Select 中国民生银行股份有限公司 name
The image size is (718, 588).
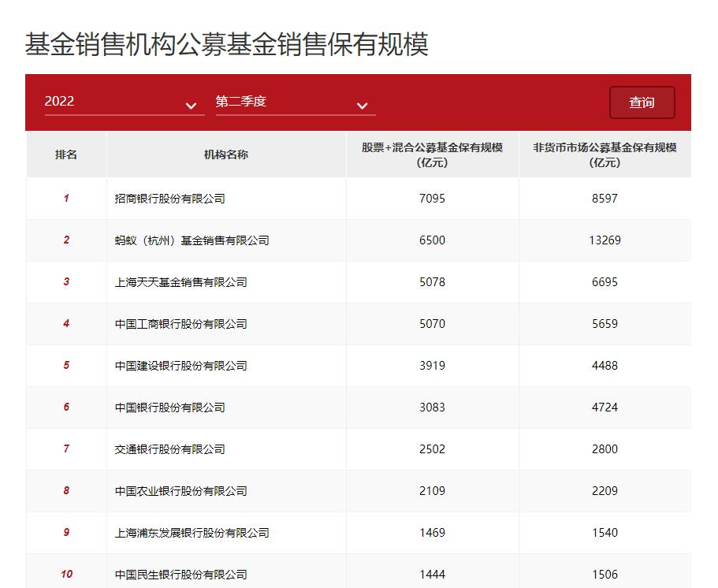tap(180, 575)
